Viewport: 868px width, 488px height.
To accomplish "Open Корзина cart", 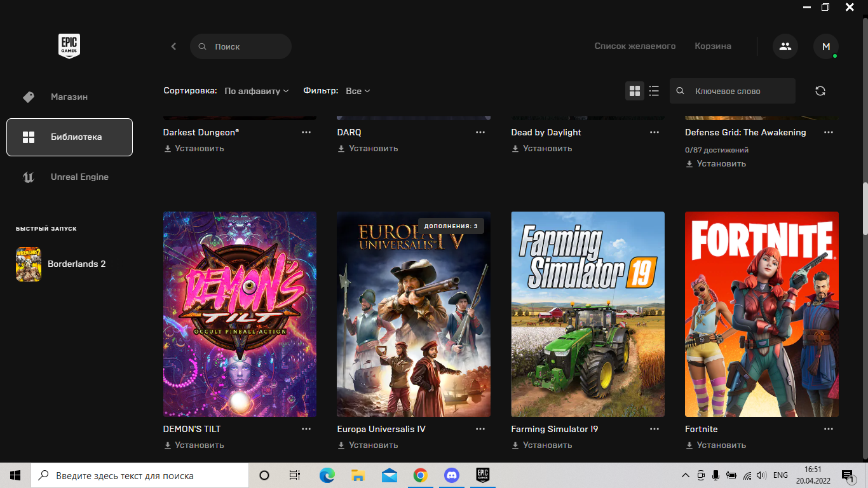I will tap(713, 46).
